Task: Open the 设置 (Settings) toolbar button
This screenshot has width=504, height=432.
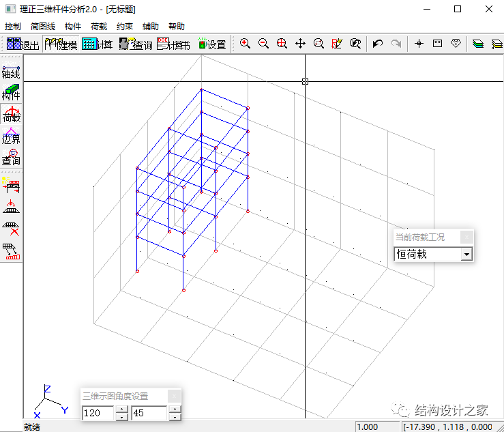Action: click(212, 44)
